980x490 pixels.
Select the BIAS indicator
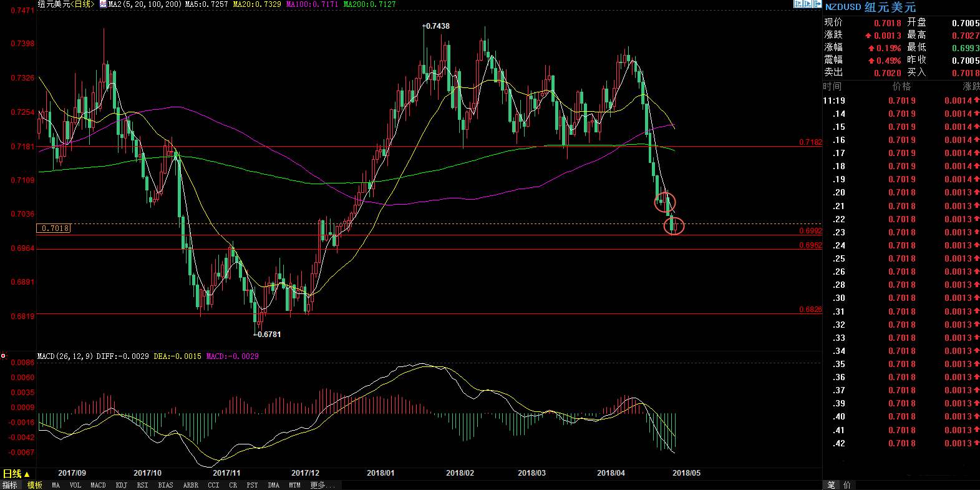[x=166, y=485]
